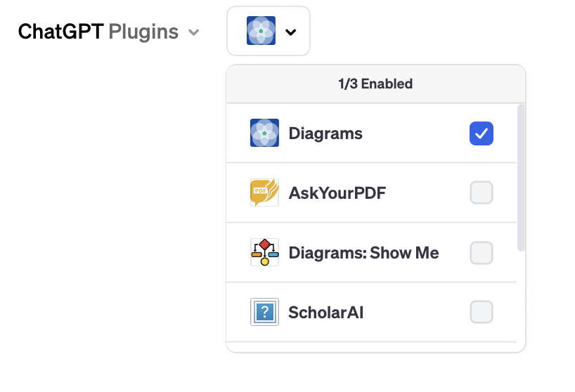Screen dimensions: 575x392
Task: Click the AskYourPDF orange PDF icon
Action: coord(264,192)
